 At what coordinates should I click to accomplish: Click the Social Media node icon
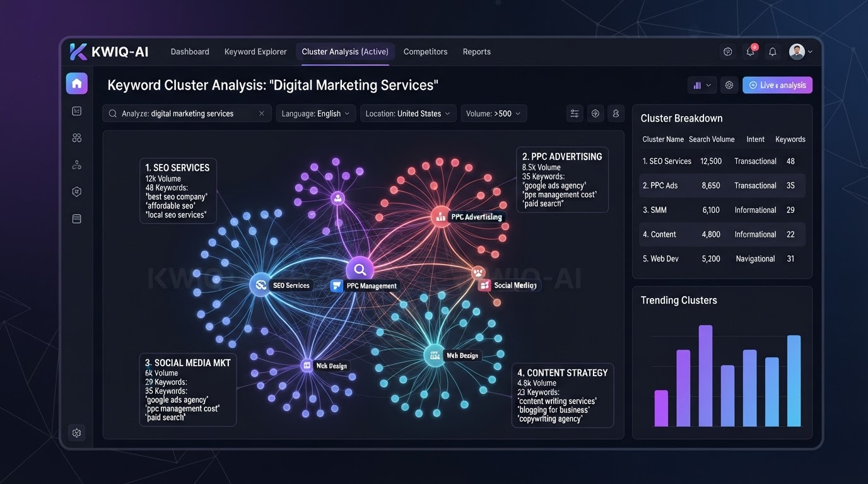pyautogui.click(x=478, y=273)
